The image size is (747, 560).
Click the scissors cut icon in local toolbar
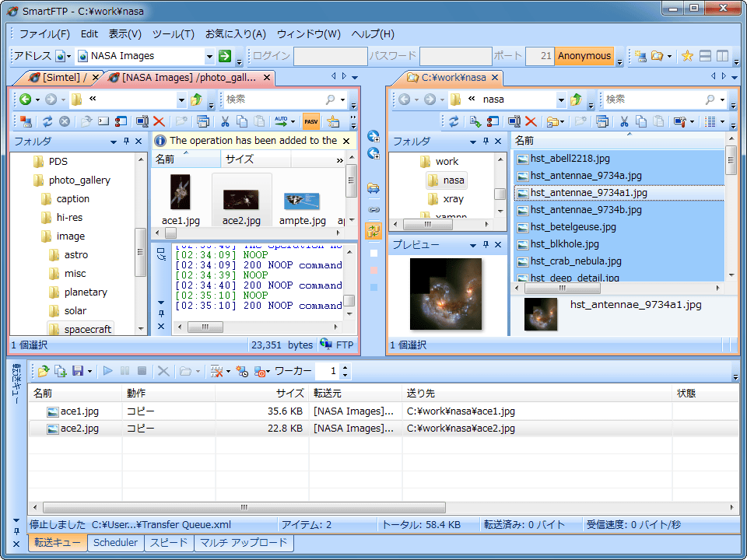(623, 121)
